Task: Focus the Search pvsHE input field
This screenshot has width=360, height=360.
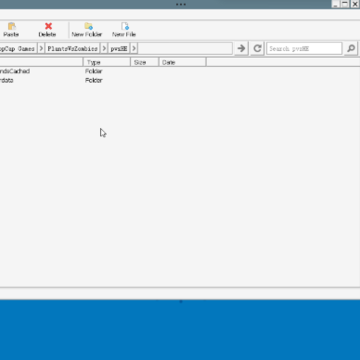Action: pos(304,49)
